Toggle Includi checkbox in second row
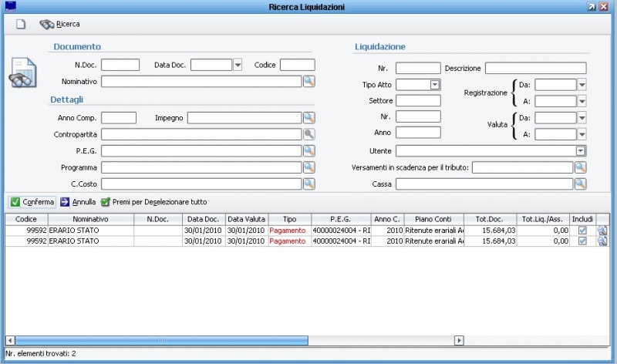Viewport: 617px width, 364px height. click(x=582, y=241)
